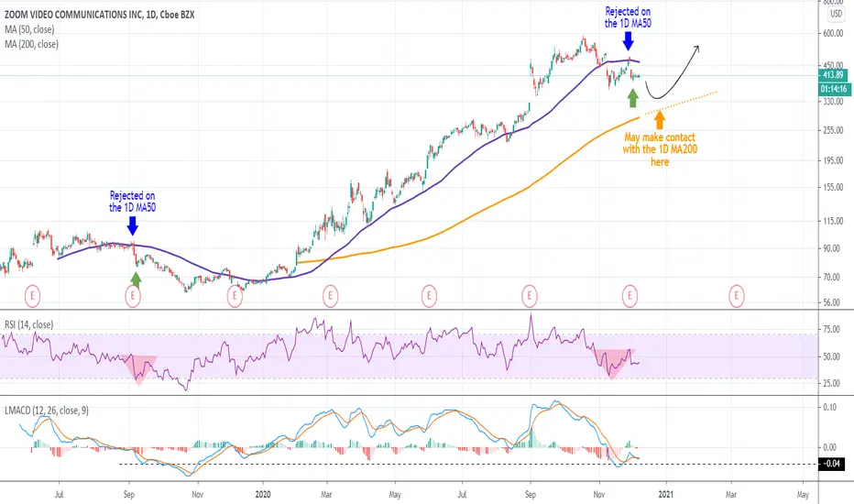
Task: Click the USD currency button on price axis
Action: coord(836,14)
